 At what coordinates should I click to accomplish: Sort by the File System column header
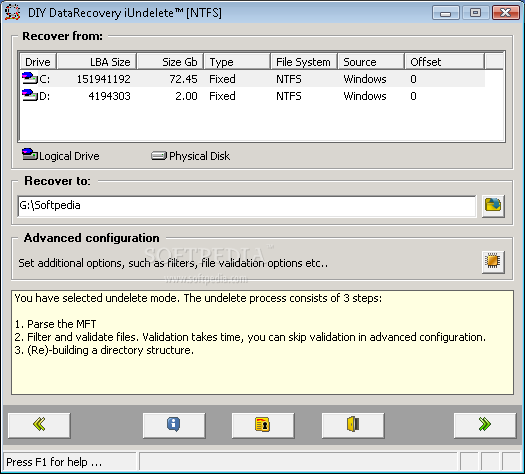pyautogui.click(x=304, y=62)
